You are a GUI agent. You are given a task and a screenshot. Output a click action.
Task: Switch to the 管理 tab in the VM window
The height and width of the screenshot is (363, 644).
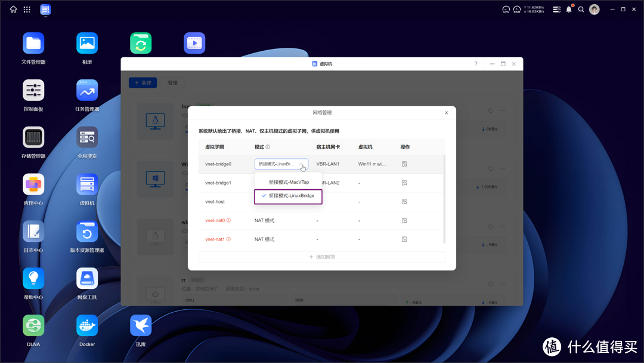tap(172, 82)
